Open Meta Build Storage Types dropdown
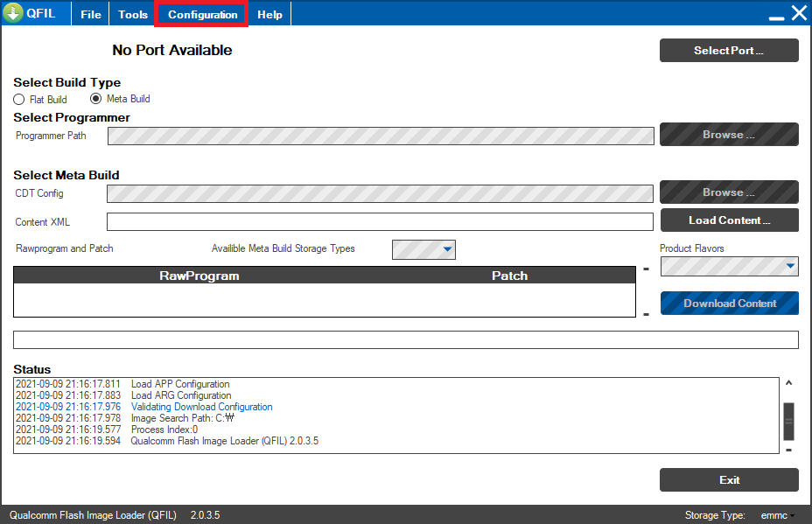The image size is (812, 524). tap(423, 249)
